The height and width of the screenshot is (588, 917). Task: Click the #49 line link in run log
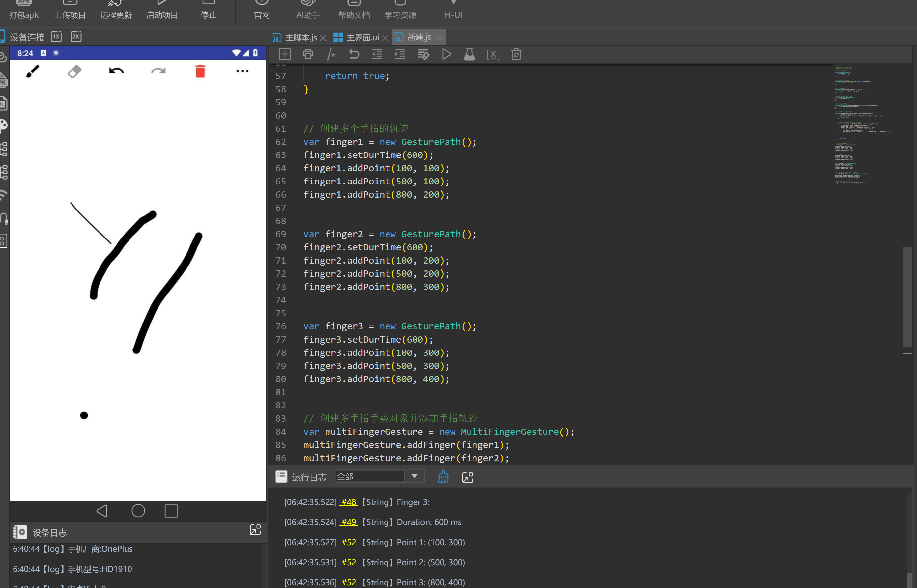click(349, 522)
